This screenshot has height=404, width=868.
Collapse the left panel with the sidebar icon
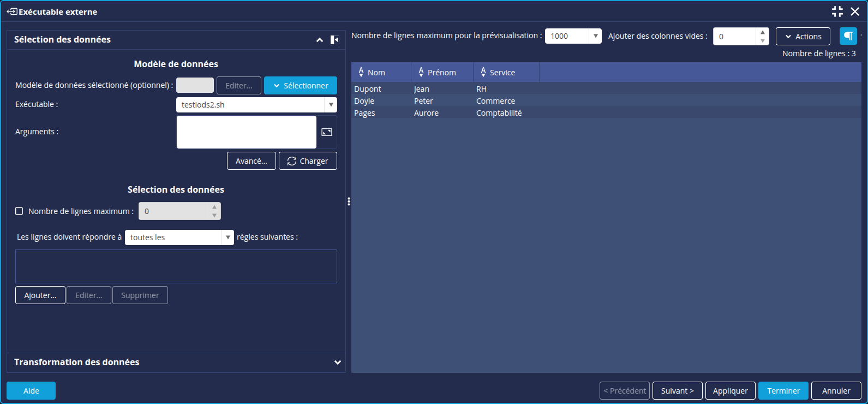point(335,40)
